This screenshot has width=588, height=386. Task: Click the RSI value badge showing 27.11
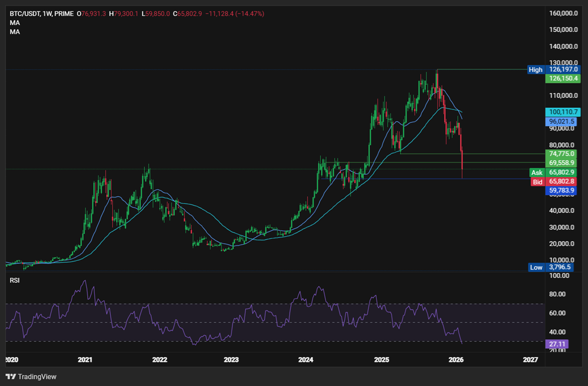pos(558,343)
